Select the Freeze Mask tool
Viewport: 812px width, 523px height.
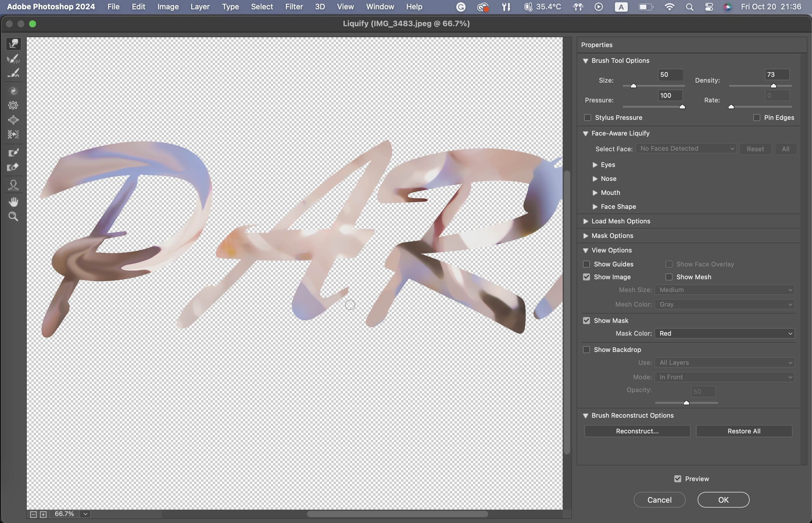point(14,152)
